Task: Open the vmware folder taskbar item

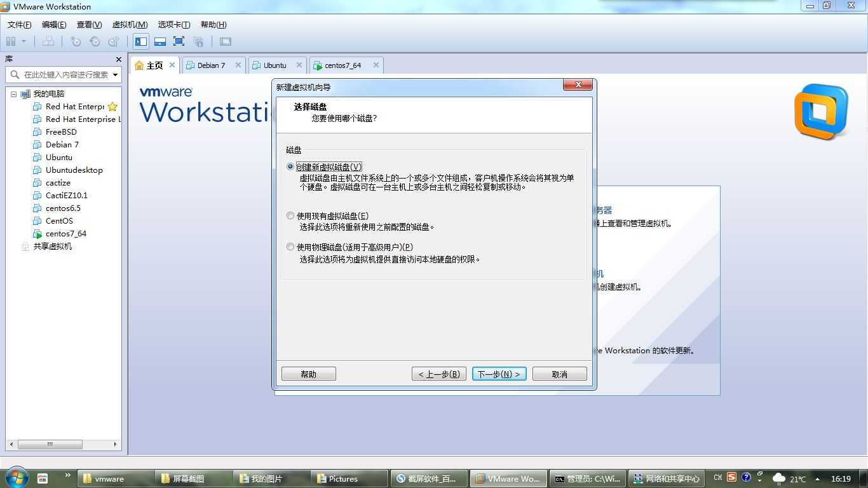Action: pos(116,479)
